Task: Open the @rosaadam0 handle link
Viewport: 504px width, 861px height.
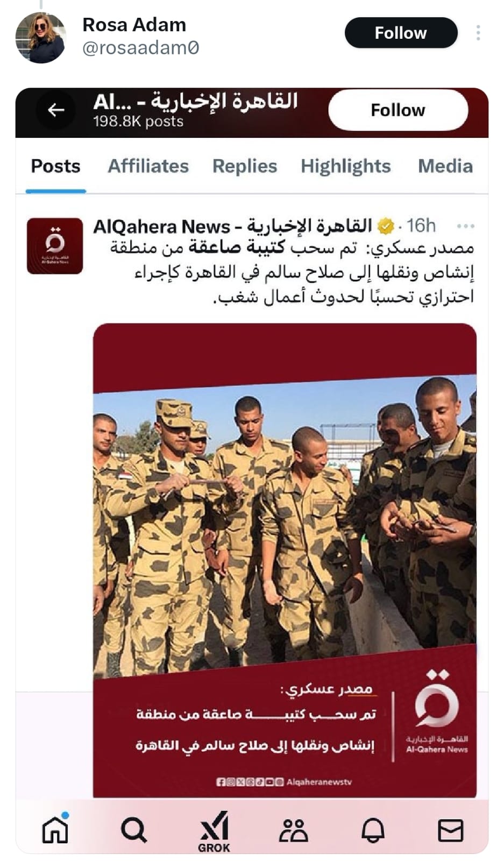Action: click(141, 48)
